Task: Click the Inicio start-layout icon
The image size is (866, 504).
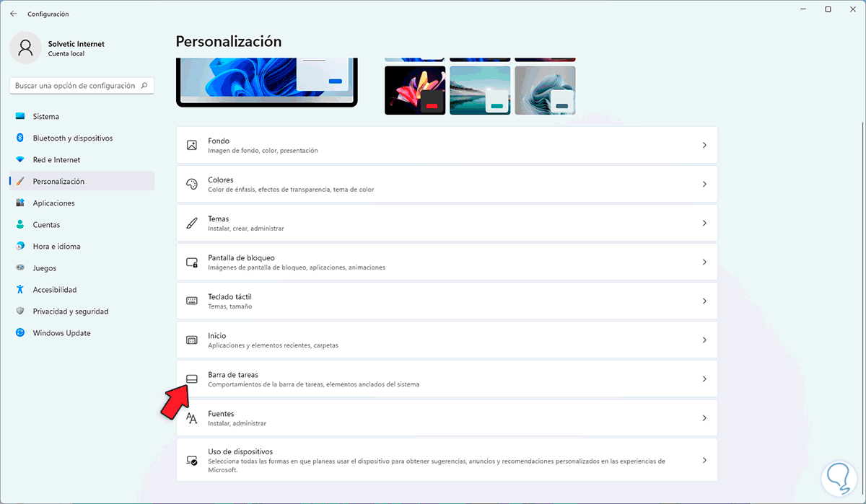Action: pyautogui.click(x=192, y=340)
